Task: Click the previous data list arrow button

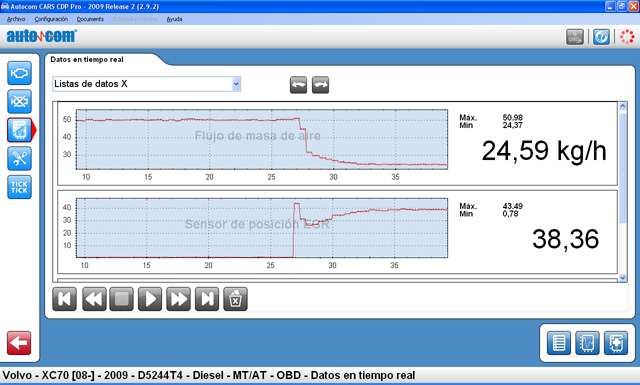Action: click(x=298, y=85)
